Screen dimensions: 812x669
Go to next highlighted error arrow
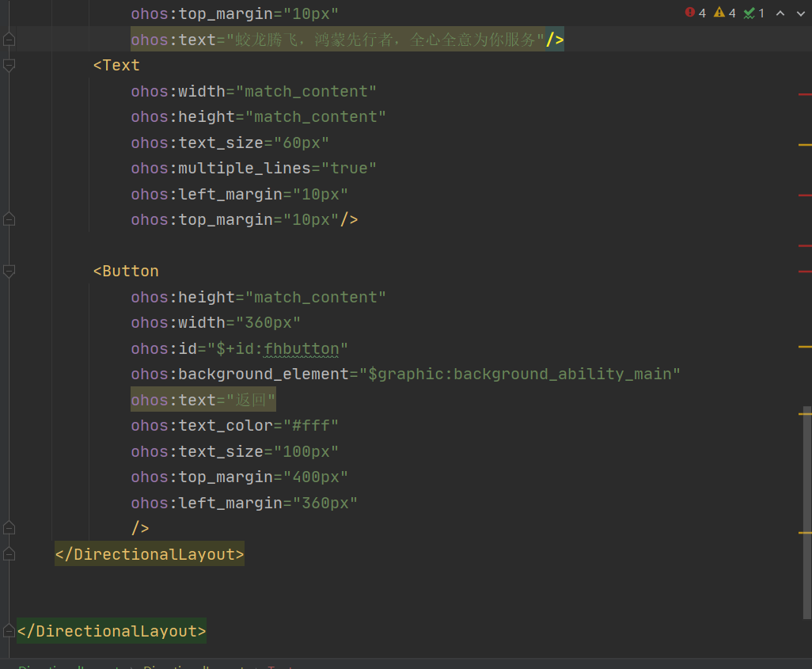point(800,13)
